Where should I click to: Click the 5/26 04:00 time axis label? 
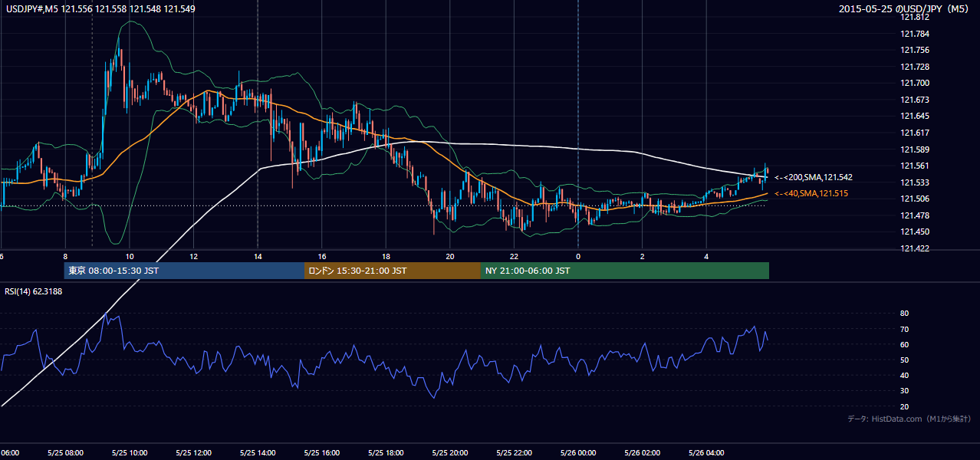706,453
